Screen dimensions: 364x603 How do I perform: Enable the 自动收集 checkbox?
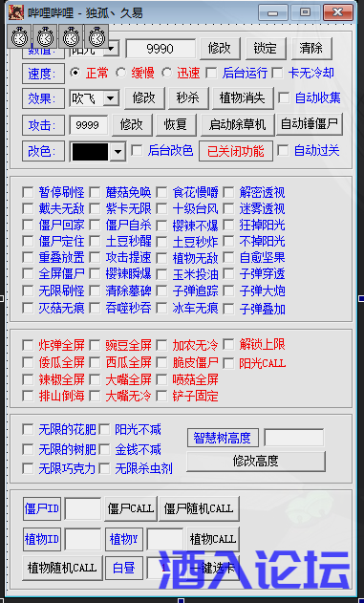[284, 97]
